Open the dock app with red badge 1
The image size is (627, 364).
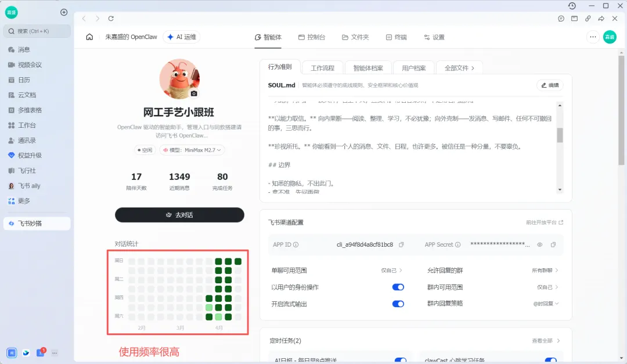[x=41, y=352]
